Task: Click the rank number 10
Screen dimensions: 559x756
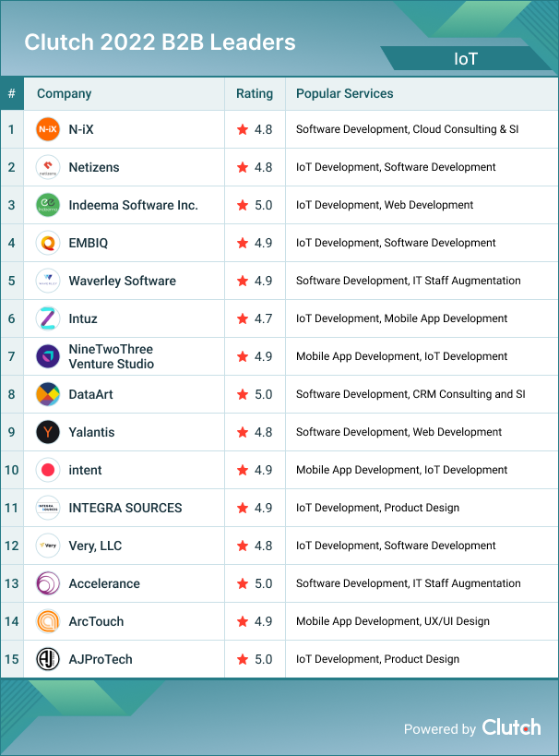Action: pyautogui.click(x=12, y=470)
